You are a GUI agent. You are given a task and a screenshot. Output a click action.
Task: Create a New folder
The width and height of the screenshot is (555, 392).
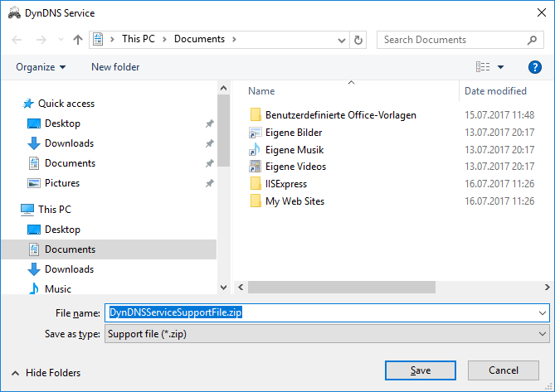[x=115, y=67]
